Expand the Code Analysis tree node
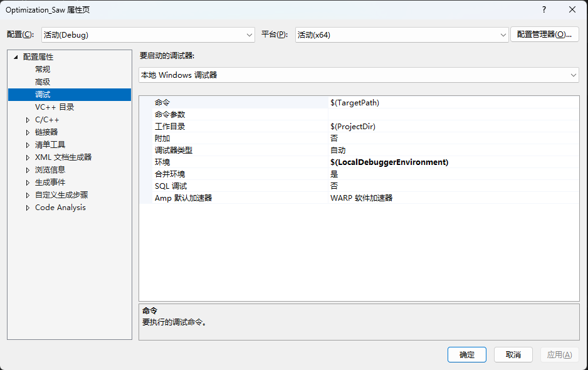Viewport: 588px width, 370px height. coord(26,207)
